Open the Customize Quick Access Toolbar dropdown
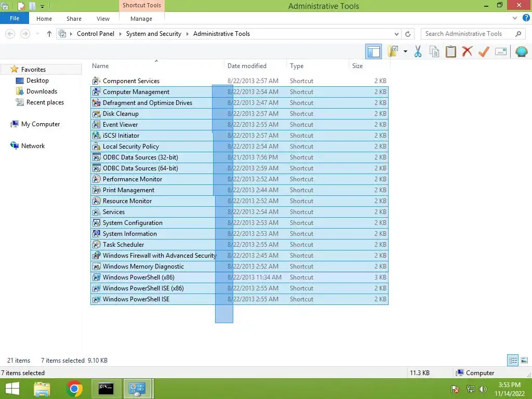The image size is (532, 399). 42,6
